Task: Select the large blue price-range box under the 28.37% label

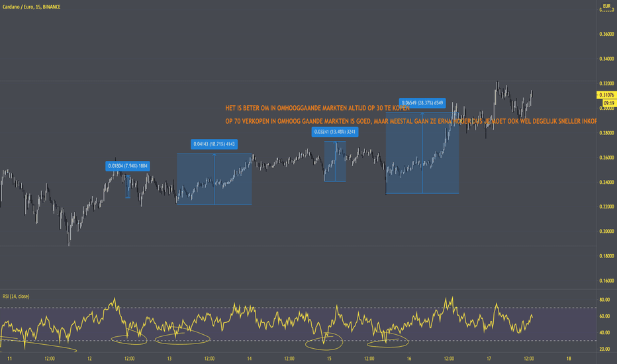Action: 422,153
